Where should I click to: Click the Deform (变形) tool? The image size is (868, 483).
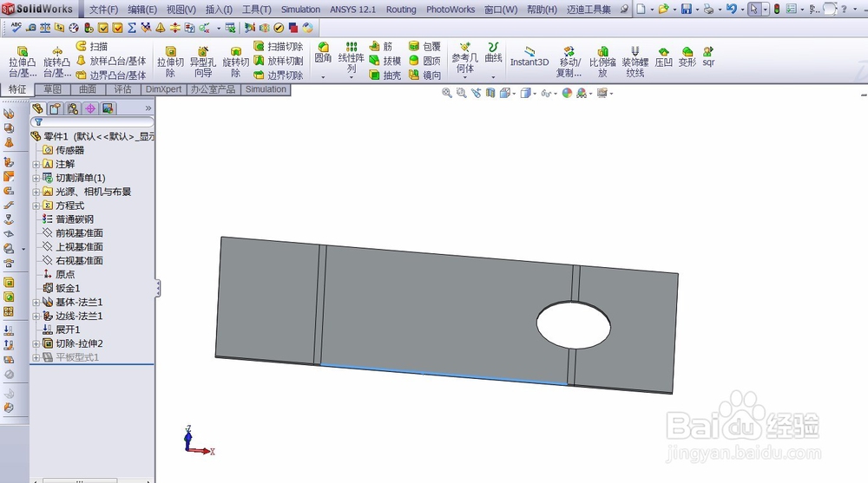687,57
